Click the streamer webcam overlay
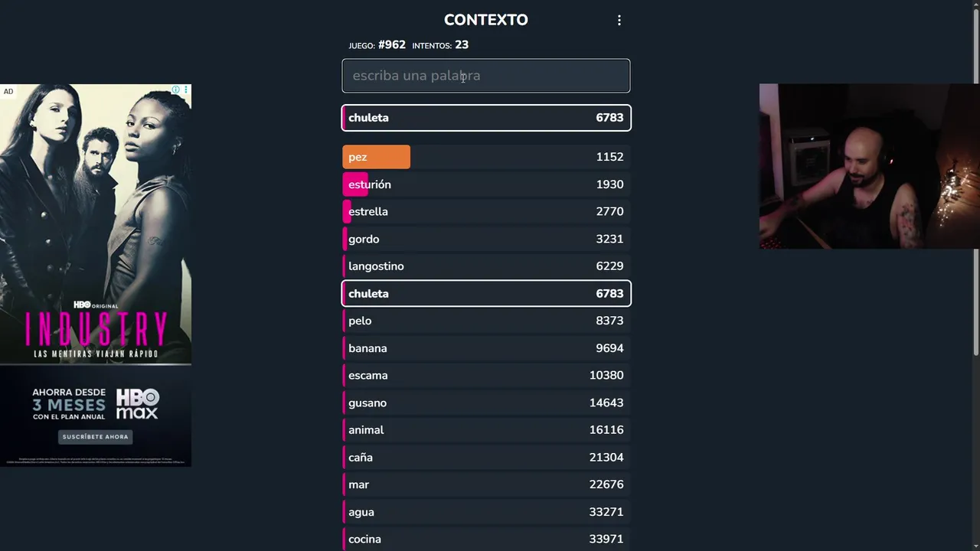This screenshot has height=551, width=980. pyautogui.click(x=869, y=166)
